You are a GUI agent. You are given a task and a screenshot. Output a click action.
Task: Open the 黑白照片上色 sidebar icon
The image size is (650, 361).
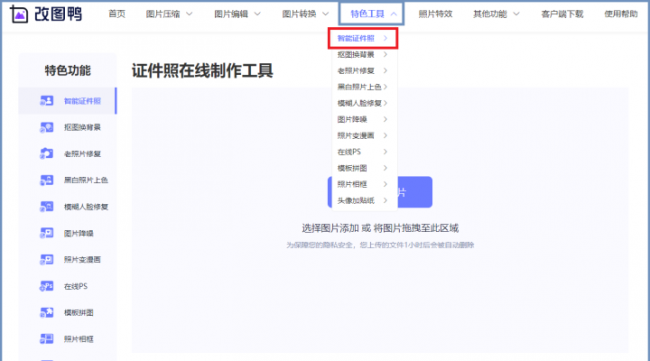point(46,180)
